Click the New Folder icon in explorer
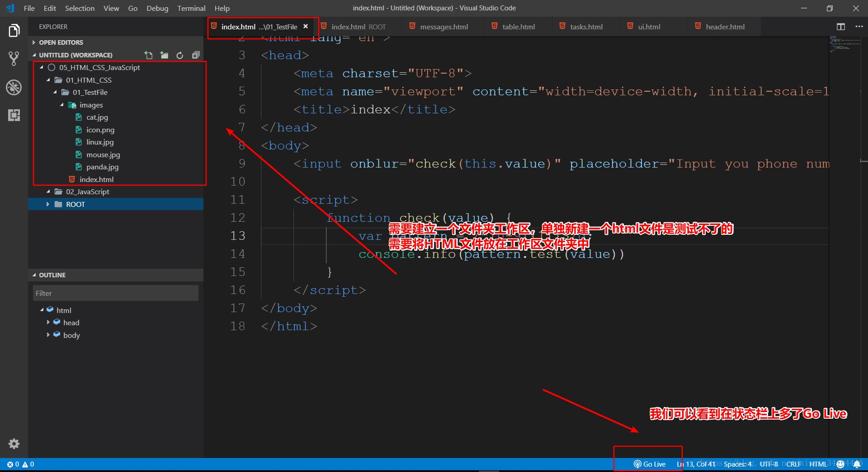 click(164, 55)
